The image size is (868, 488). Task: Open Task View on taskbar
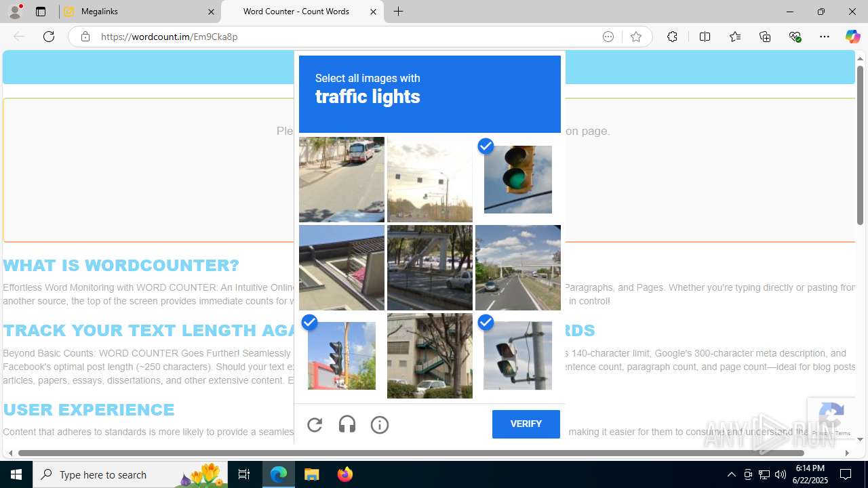[244, 474]
